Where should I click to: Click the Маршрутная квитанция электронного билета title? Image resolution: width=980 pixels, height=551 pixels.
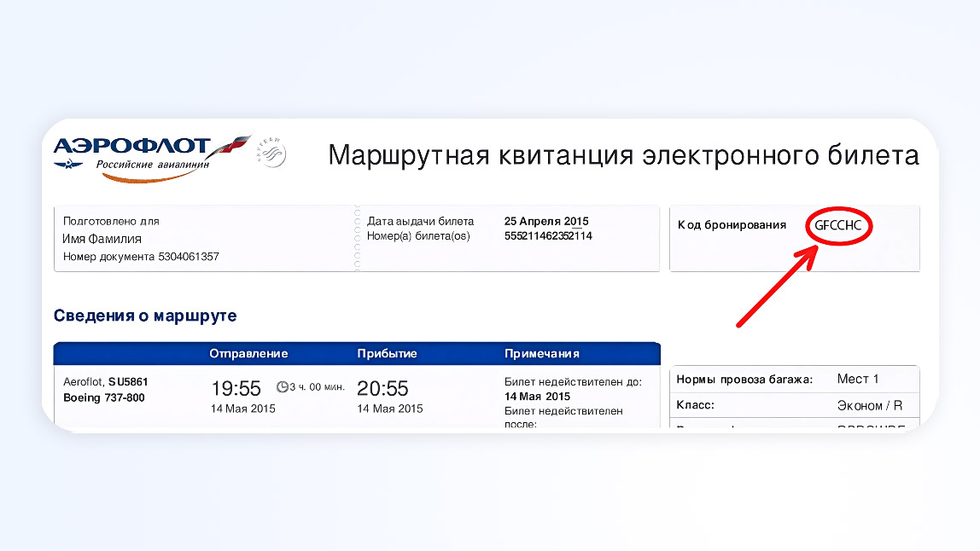tap(623, 155)
